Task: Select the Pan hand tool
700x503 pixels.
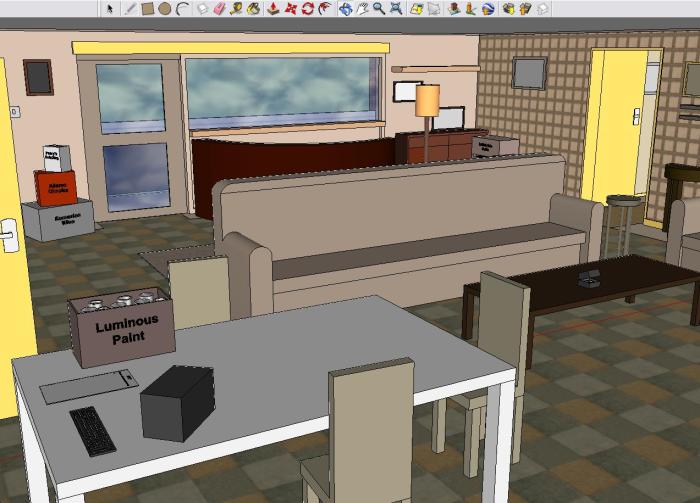Action: coord(363,8)
